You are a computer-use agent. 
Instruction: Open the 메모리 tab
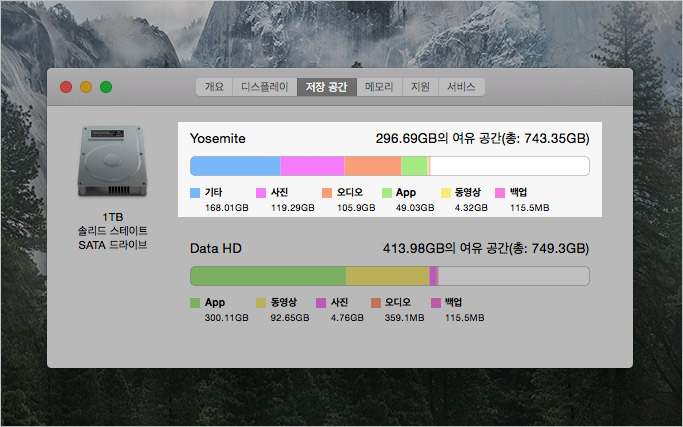click(x=379, y=87)
